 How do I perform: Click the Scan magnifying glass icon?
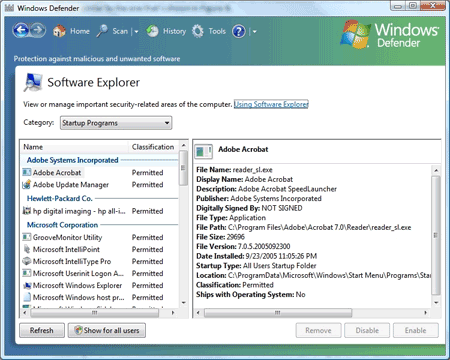102,31
